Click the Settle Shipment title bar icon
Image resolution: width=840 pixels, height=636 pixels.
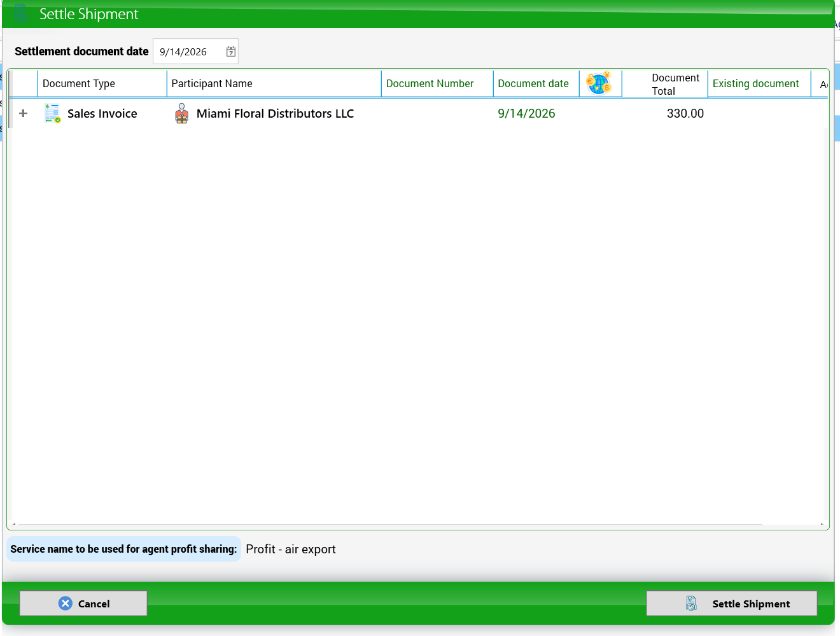click(21, 13)
